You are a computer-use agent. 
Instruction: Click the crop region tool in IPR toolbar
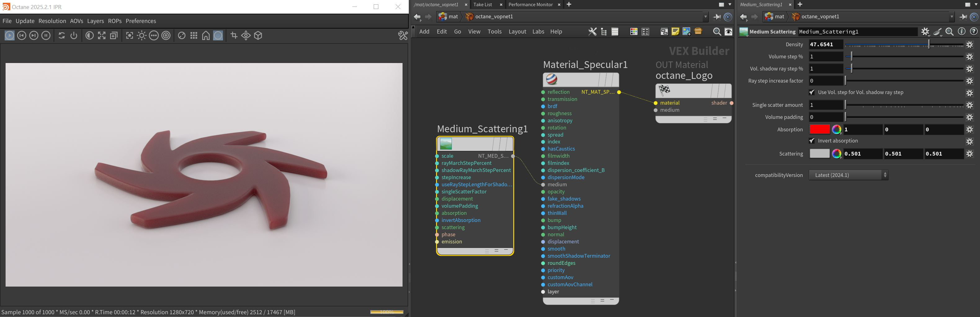234,35
